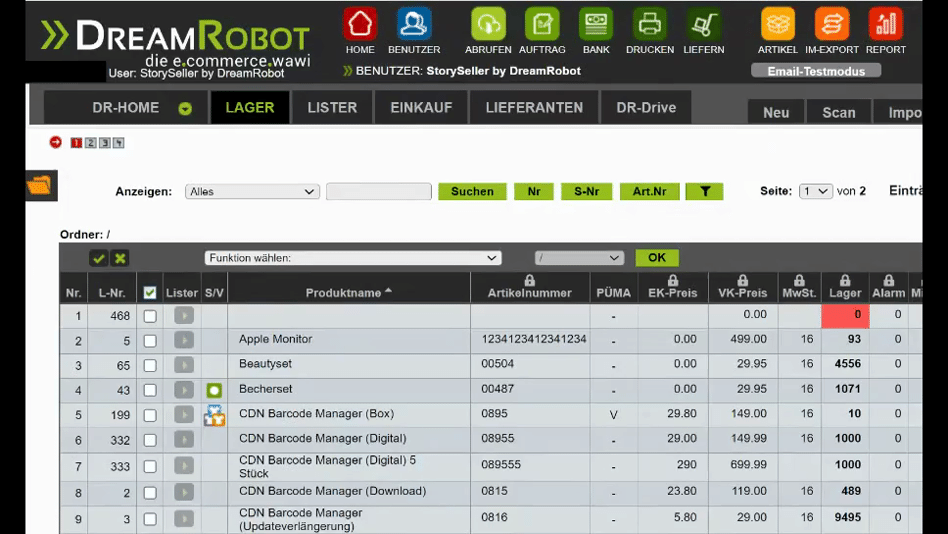Switch to the EINKAUF tab
This screenshot has width=948, height=534.
(x=421, y=108)
